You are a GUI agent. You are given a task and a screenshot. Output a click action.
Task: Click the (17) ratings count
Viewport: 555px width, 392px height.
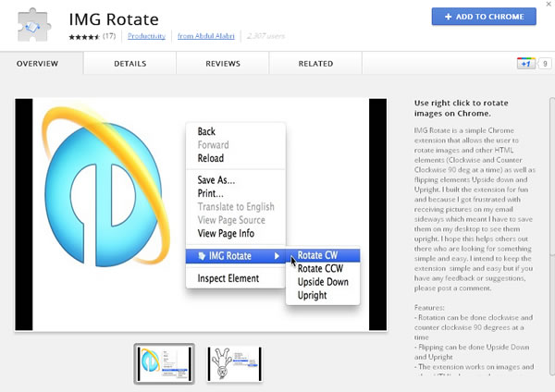pos(109,36)
